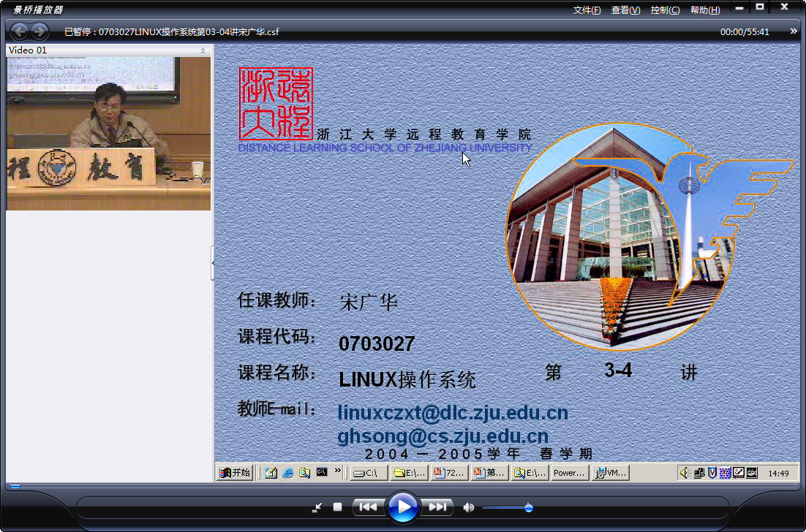Click the left panel splitter collapse handle
Image resolution: width=806 pixels, height=532 pixels.
pos(213,263)
